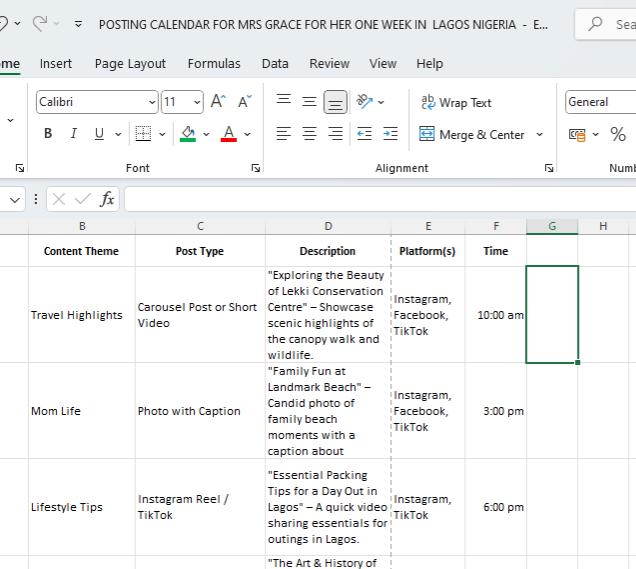This screenshot has height=569, width=636.
Task: Open the View ribbon tab
Action: (383, 64)
